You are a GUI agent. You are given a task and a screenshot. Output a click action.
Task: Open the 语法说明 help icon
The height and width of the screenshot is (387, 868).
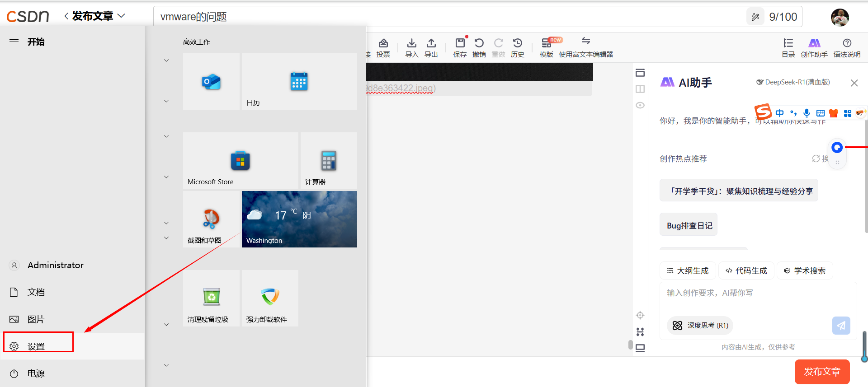click(x=847, y=48)
